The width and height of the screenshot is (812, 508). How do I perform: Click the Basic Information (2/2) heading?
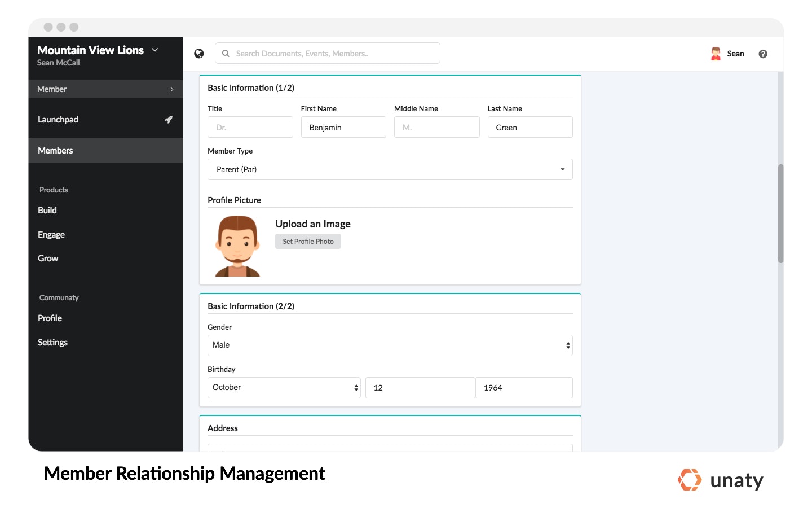tap(251, 306)
